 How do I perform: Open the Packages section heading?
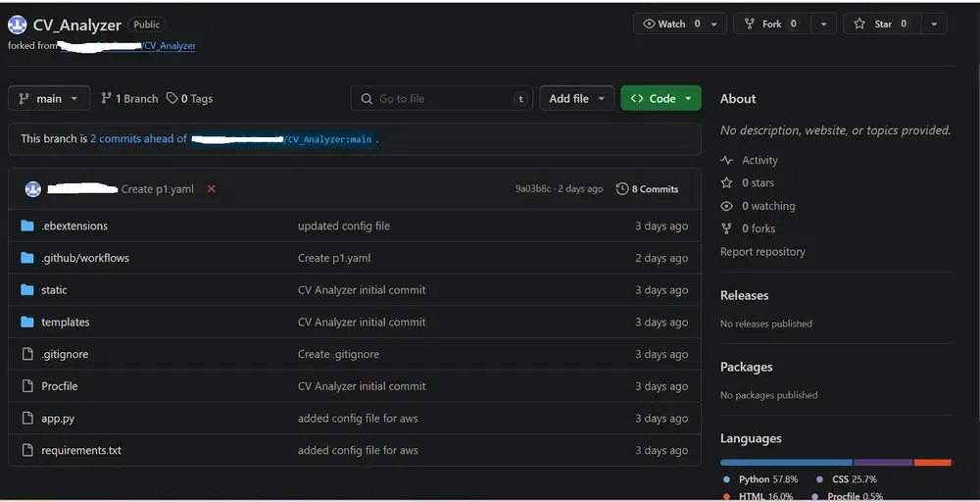(x=746, y=367)
